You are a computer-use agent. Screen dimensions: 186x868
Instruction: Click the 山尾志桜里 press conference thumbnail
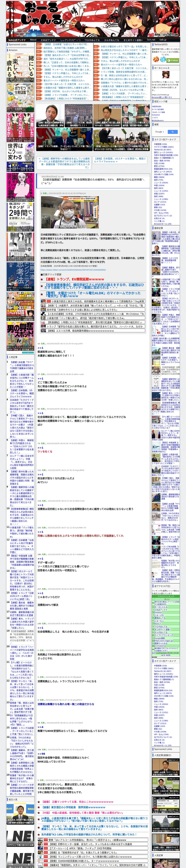pyautogui.click(x=50, y=116)
